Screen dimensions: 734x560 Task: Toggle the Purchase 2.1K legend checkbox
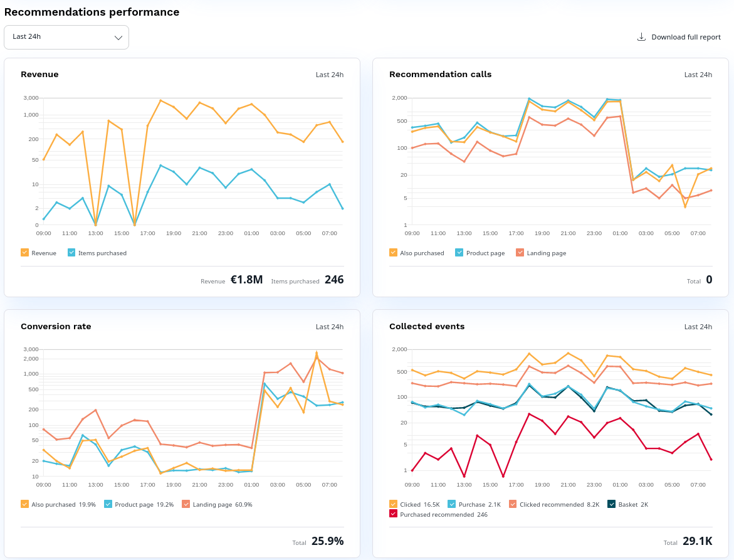click(453, 504)
